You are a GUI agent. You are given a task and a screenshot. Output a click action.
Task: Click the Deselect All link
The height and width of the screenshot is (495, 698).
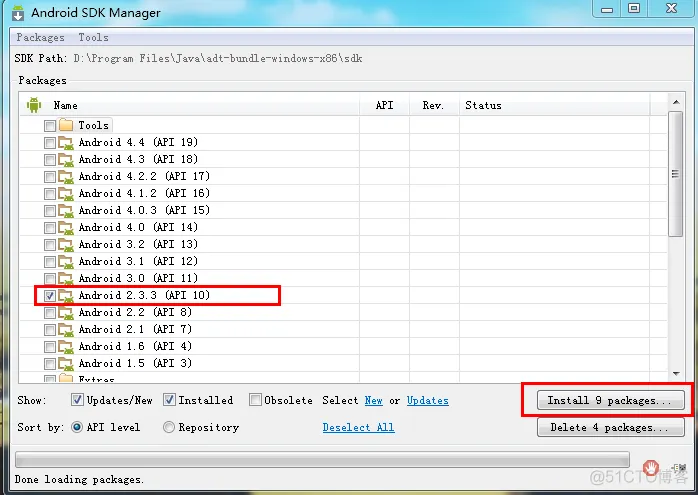[358, 427]
